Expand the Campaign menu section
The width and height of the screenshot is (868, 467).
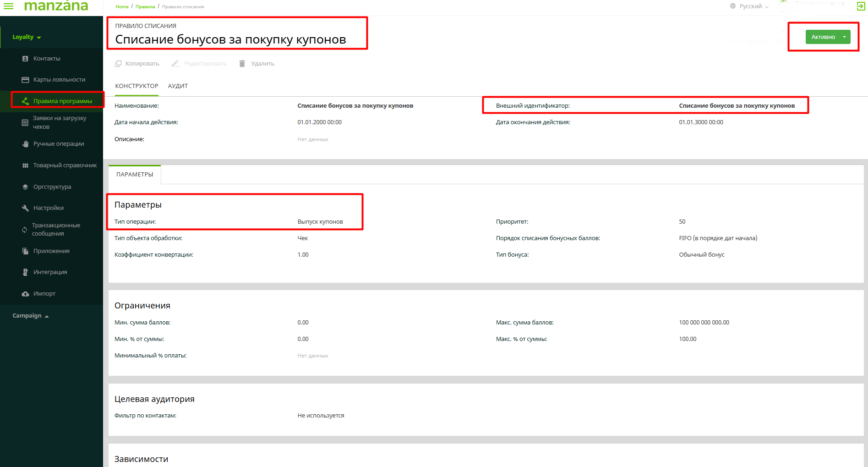pyautogui.click(x=30, y=316)
